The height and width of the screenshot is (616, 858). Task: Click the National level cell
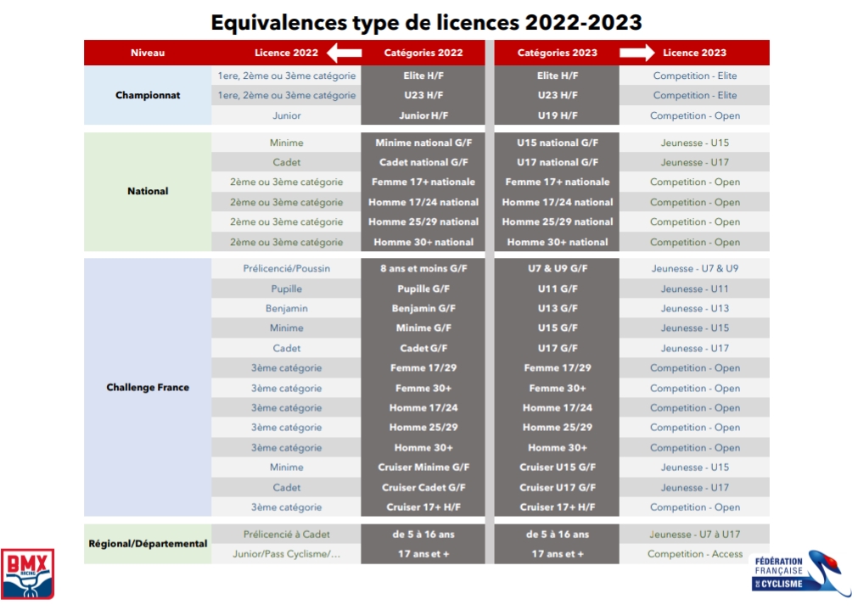point(148,192)
